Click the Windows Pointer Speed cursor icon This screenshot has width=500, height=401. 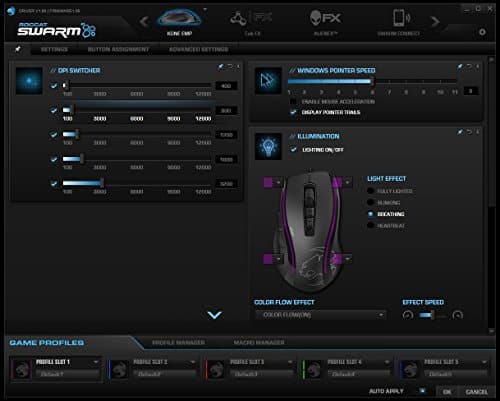(268, 81)
